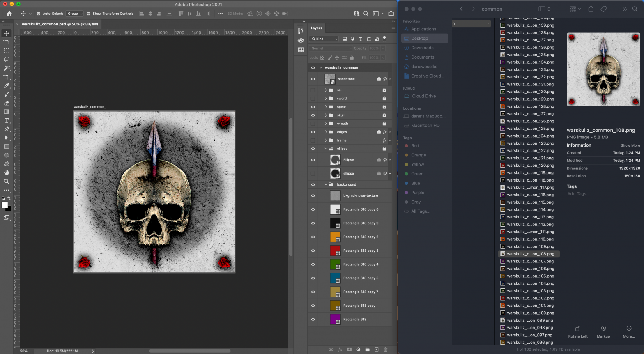
Task: Open Downloads in Finder sidebar
Action: click(422, 48)
